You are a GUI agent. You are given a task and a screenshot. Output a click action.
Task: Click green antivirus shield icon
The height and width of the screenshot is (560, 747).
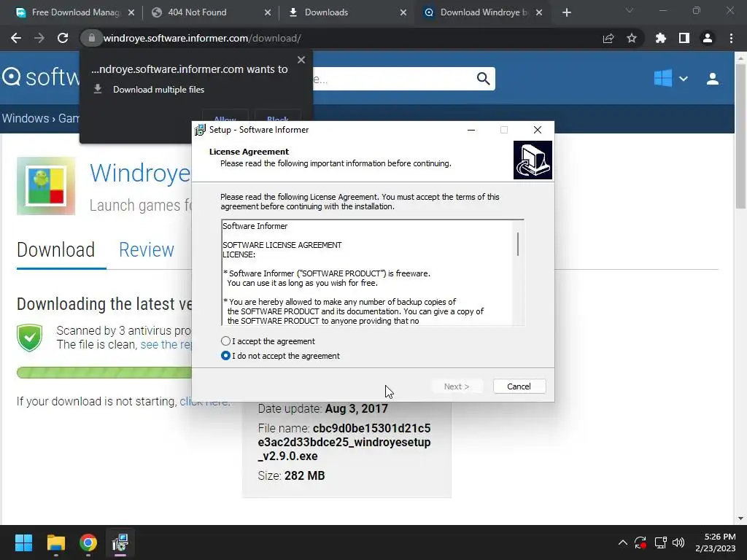[x=29, y=338]
